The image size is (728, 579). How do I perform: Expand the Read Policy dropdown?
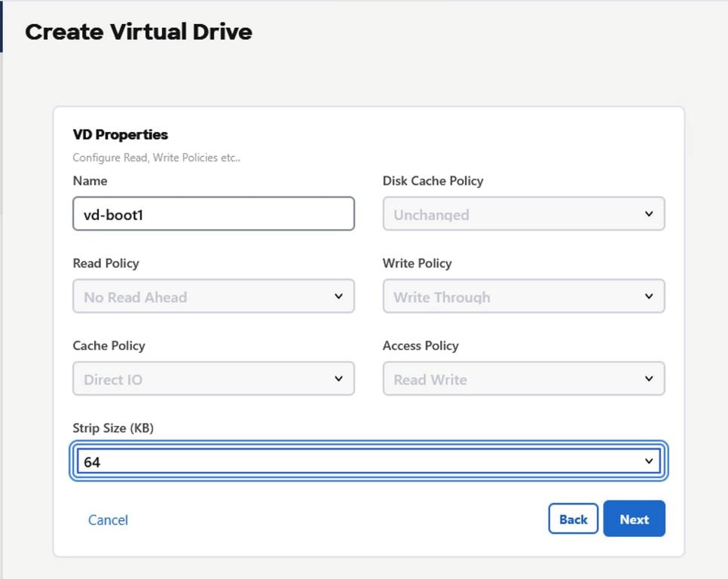click(x=213, y=296)
